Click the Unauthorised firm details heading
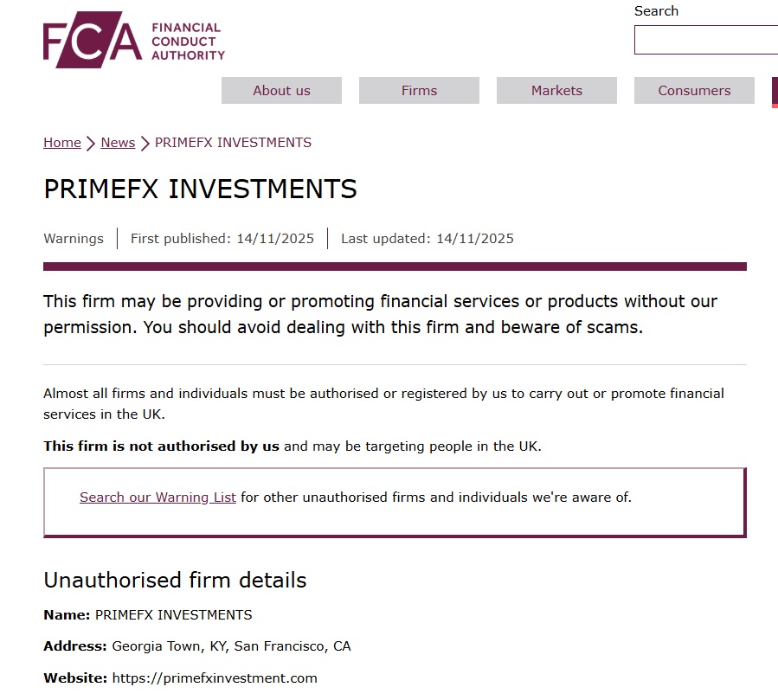This screenshot has height=700, width=778. [175, 581]
